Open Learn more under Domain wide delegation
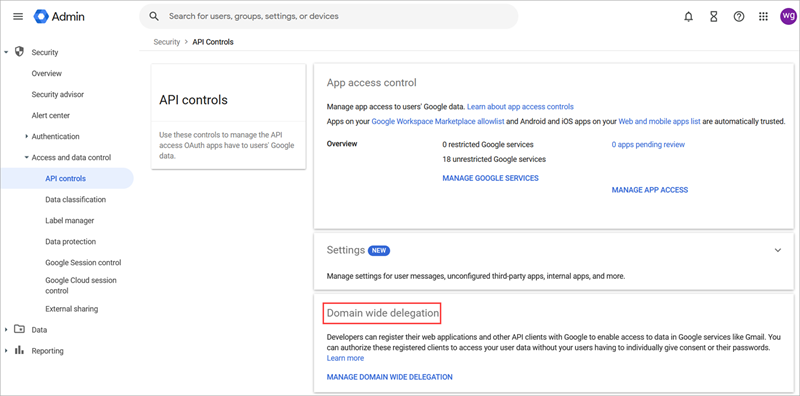 345,358
